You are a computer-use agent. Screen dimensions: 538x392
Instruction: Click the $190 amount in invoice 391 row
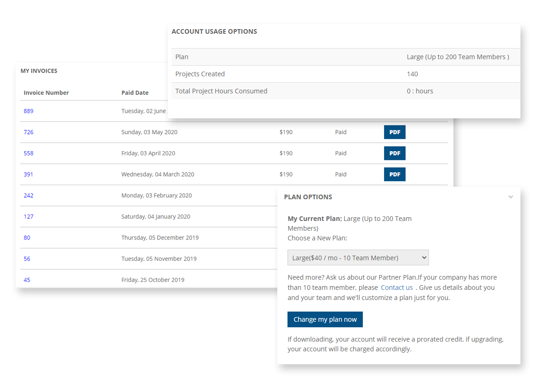tap(286, 174)
